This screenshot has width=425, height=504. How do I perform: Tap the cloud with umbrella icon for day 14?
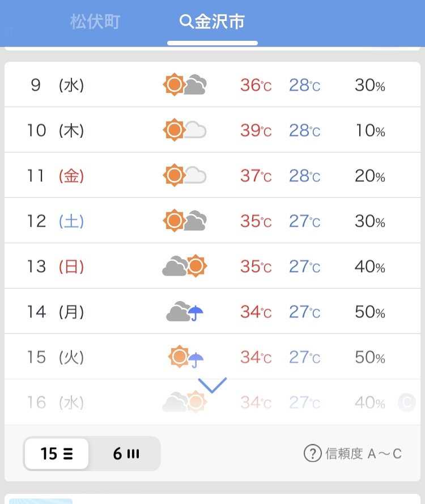click(185, 311)
